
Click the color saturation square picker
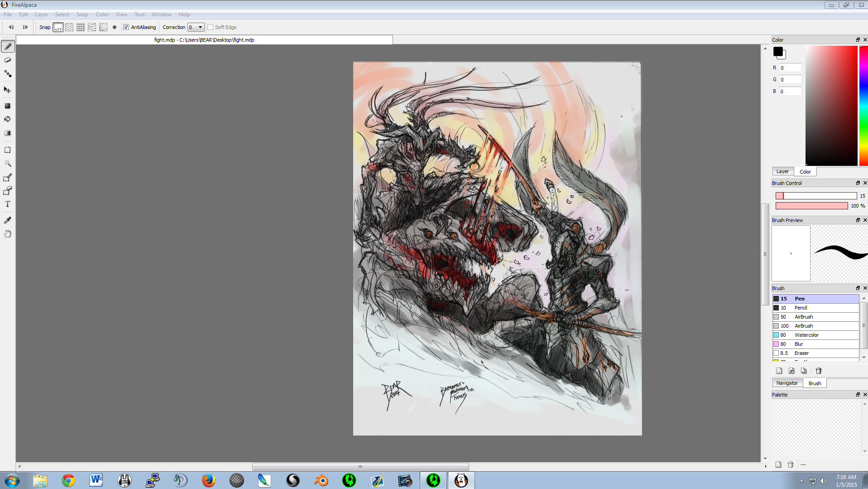tap(831, 106)
